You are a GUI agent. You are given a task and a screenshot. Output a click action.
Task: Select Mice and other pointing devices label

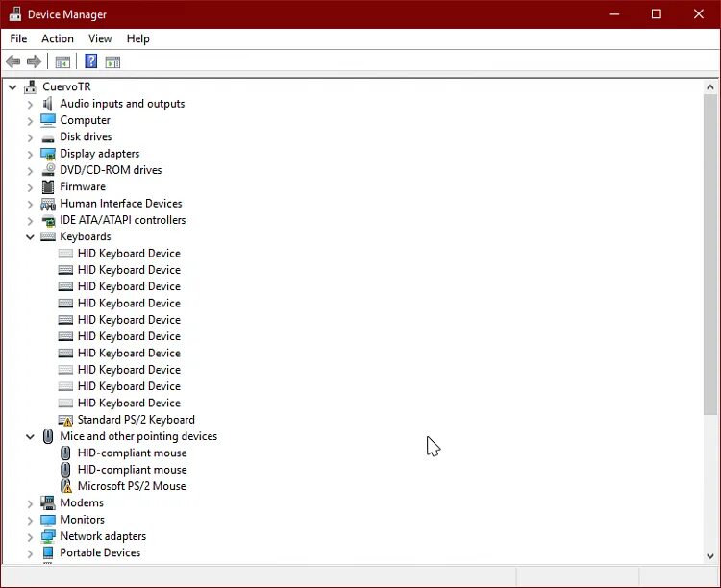(138, 436)
